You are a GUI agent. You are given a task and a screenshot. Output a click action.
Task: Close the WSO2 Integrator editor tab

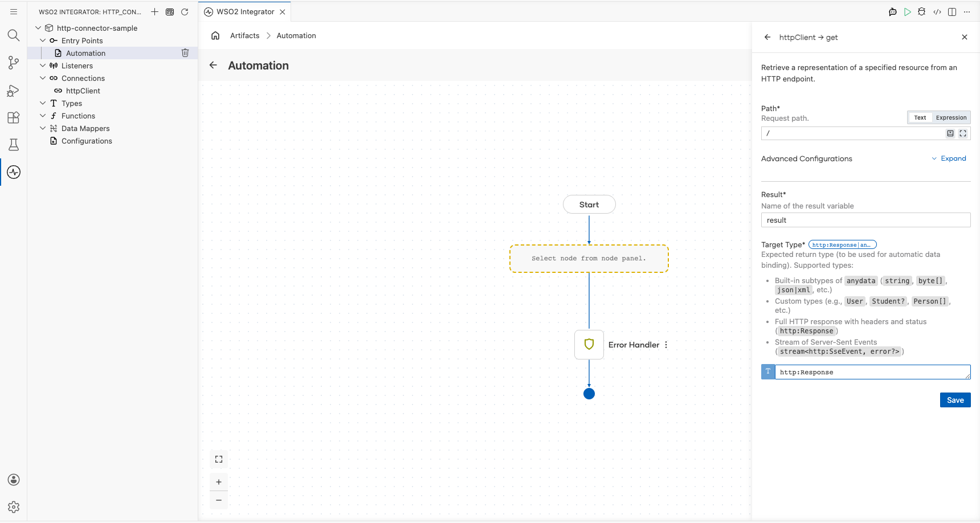[283, 12]
